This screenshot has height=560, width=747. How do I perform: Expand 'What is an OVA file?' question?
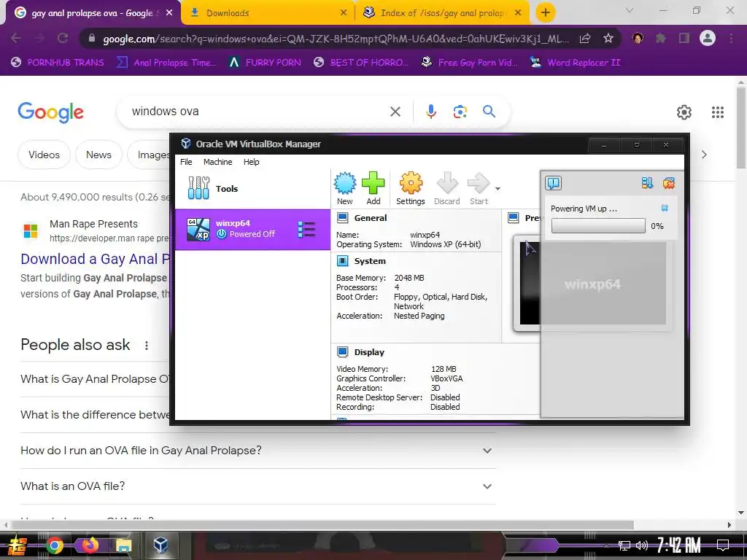[x=258, y=486]
